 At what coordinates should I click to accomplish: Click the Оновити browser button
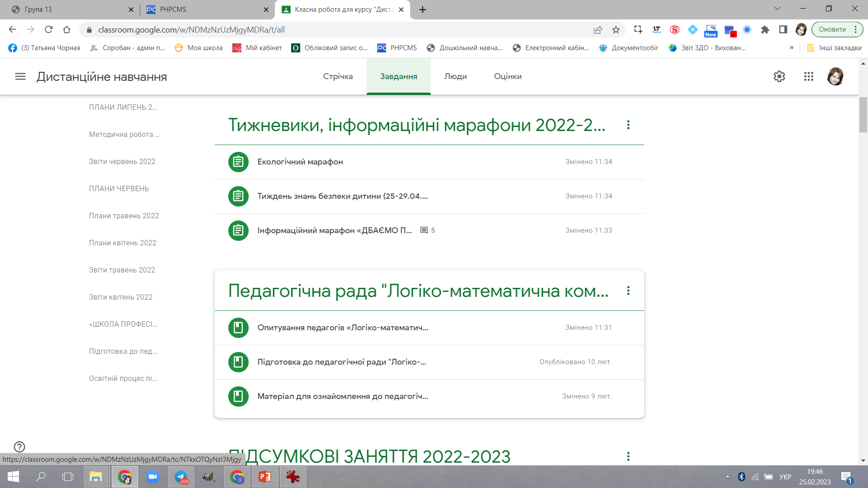point(832,29)
